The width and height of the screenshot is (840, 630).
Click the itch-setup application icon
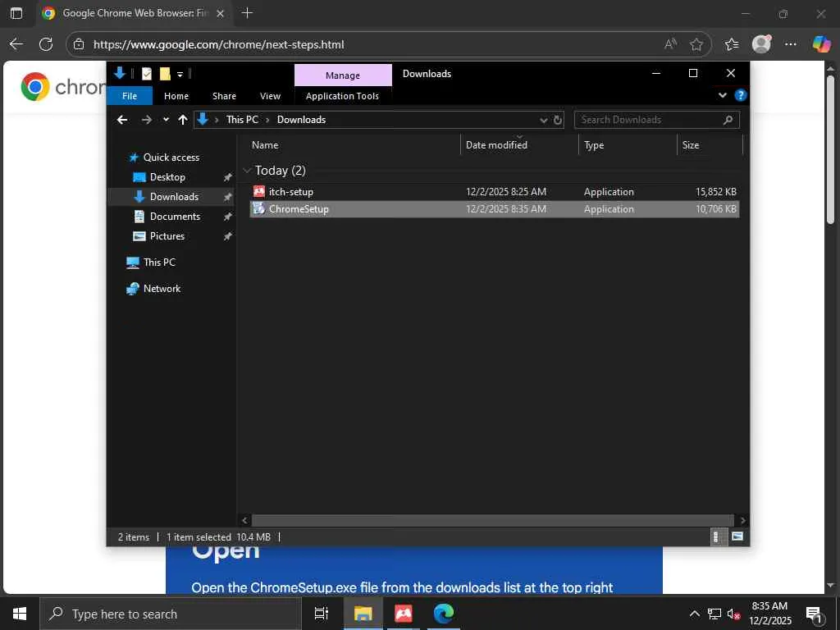pos(259,191)
